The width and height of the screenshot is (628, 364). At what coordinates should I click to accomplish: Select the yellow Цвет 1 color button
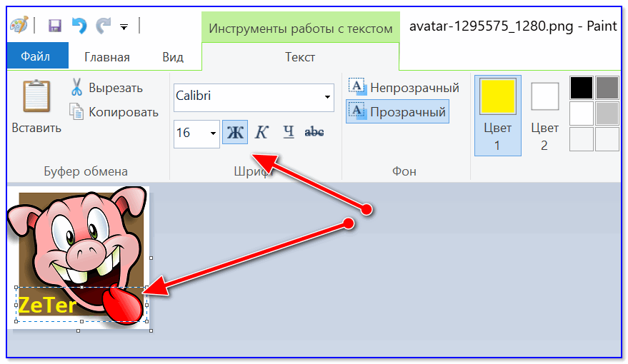click(498, 116)
